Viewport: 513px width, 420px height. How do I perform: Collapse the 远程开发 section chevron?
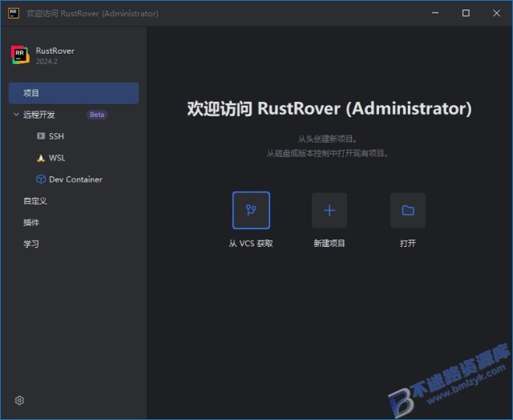pyautogui.click(x=16, y=115)
